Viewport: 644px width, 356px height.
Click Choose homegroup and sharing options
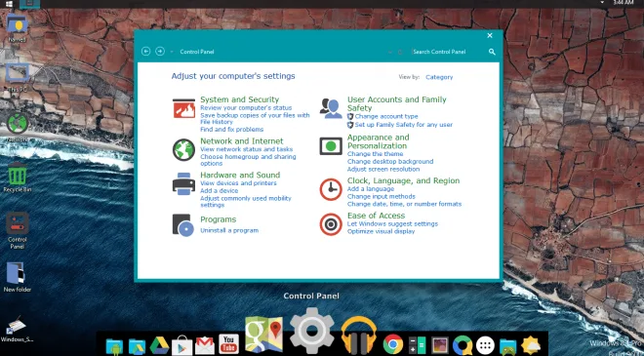(x=248, y=160)
